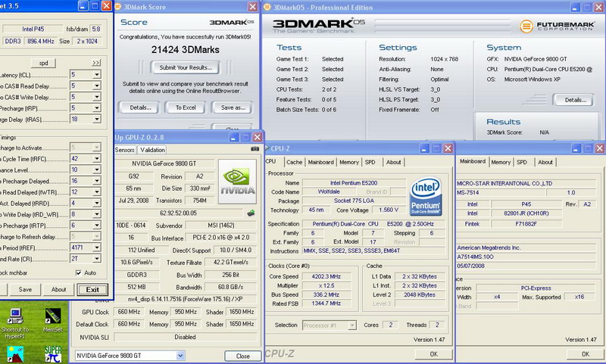Click the CPU-Z window title icon

click(267, 148)
